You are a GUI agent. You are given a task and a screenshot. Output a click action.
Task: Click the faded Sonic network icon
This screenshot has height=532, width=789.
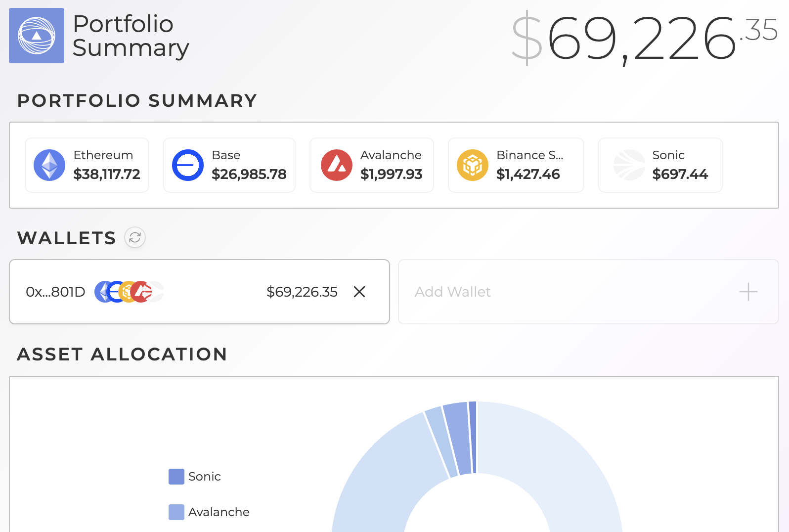[629, 165]
